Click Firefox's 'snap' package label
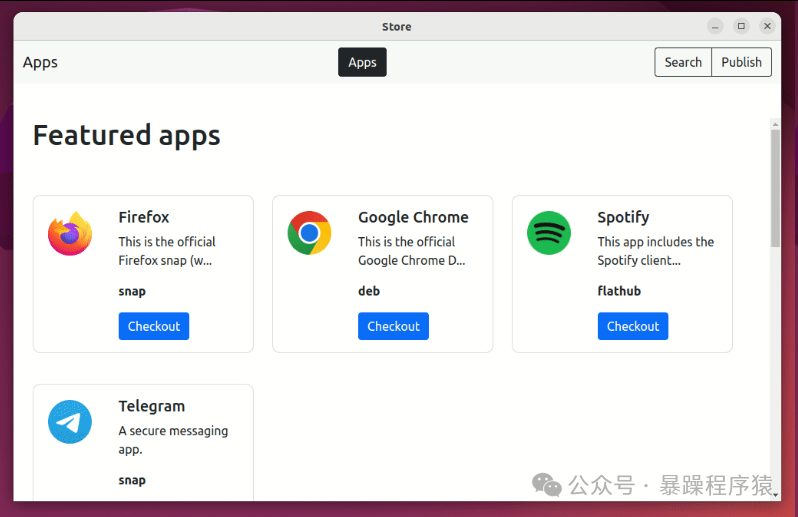Viewport: 798px width, 517px height. pyautogui.click(x=132, y=292)
